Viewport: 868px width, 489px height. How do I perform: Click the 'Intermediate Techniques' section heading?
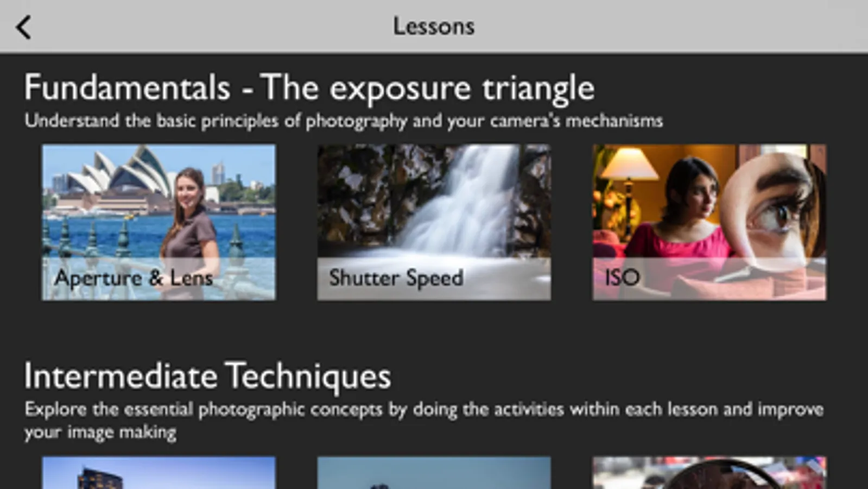[207, 375]
